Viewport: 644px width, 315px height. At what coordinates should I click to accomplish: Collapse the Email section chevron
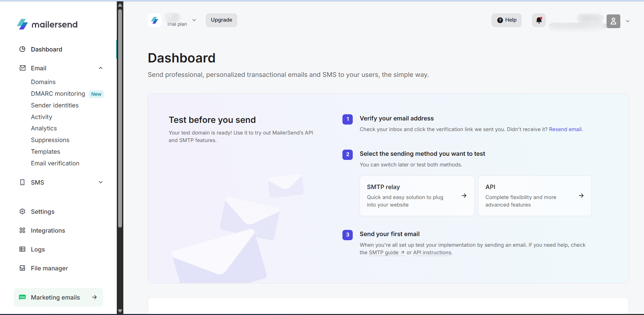click(x=100, y=68)
